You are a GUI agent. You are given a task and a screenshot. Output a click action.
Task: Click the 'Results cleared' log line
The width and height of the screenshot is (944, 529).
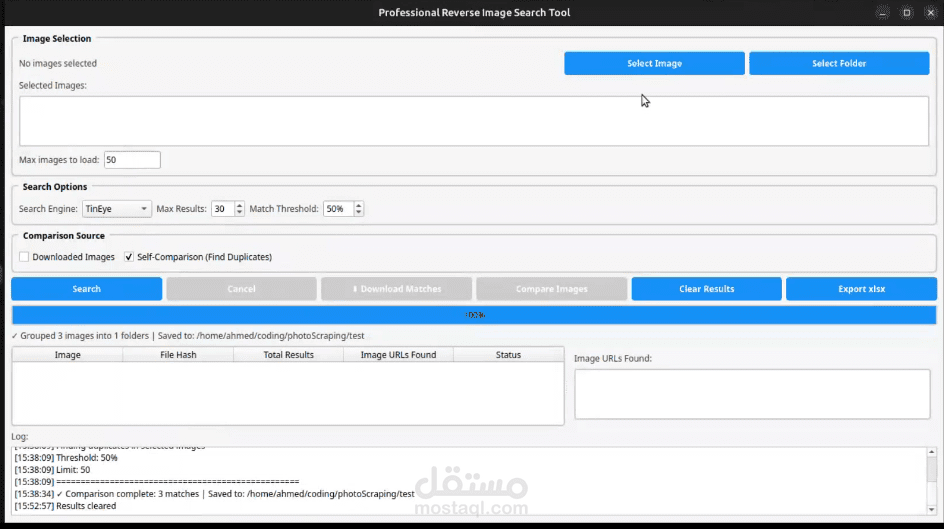(x=65, y=506)
